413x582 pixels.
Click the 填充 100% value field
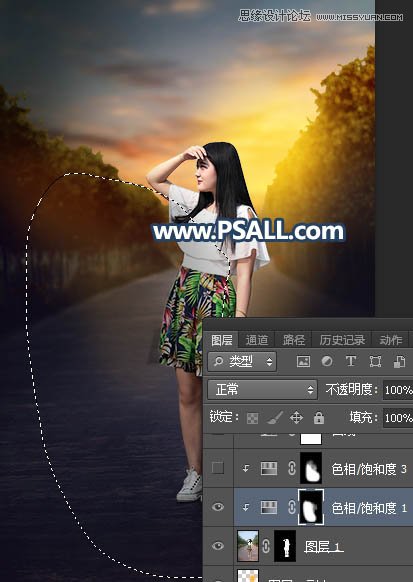(398, 418)
